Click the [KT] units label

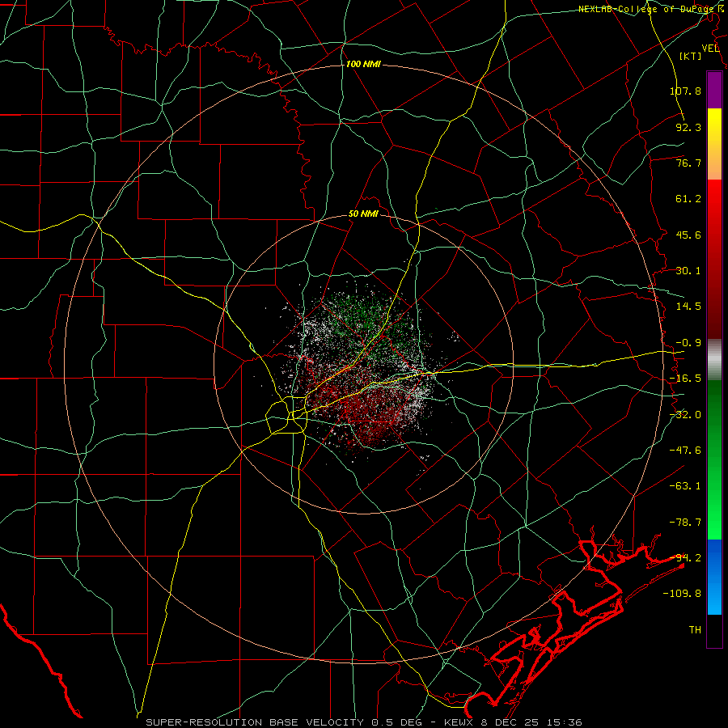pyautogui.click(x=691, y=56)
